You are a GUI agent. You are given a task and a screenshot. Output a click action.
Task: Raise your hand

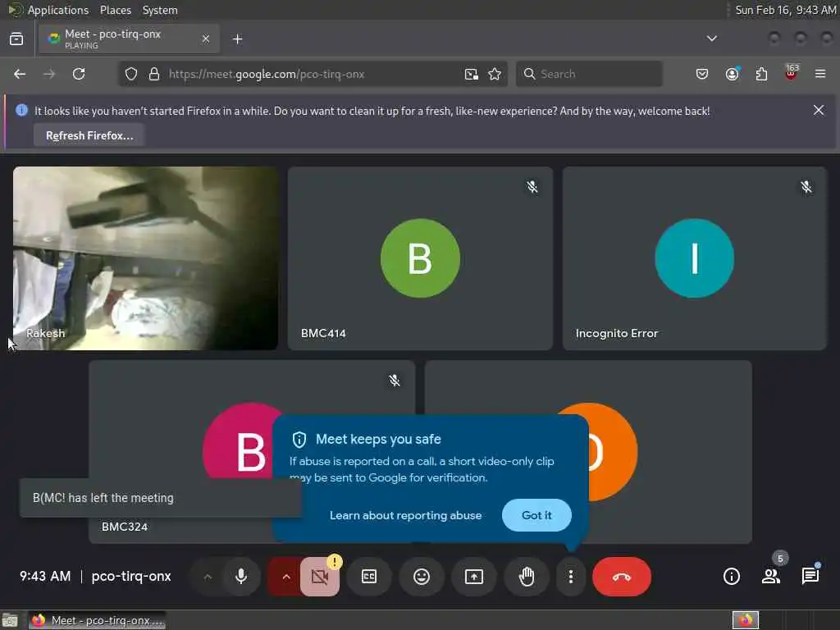click(527, 577)
